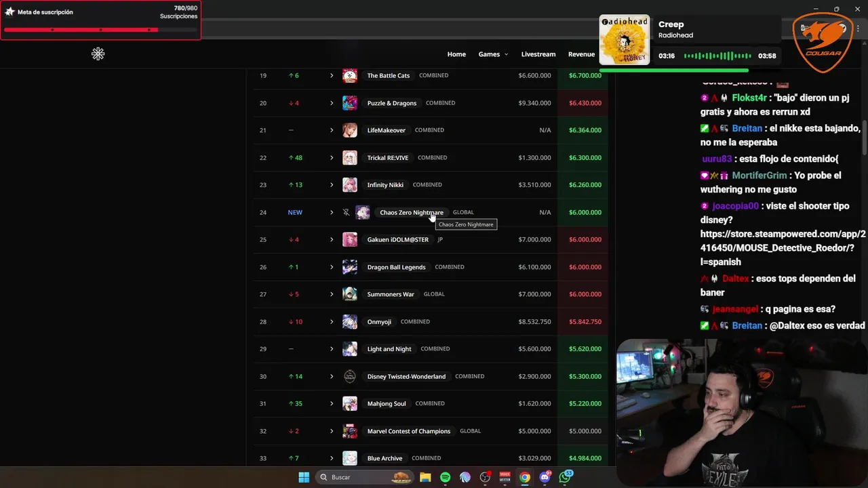This screenshot has height=488, width=868.
Task: Click the Gakuen iDOLM@STER game icon
Action: pyautogui.click(x=350, y=239)
